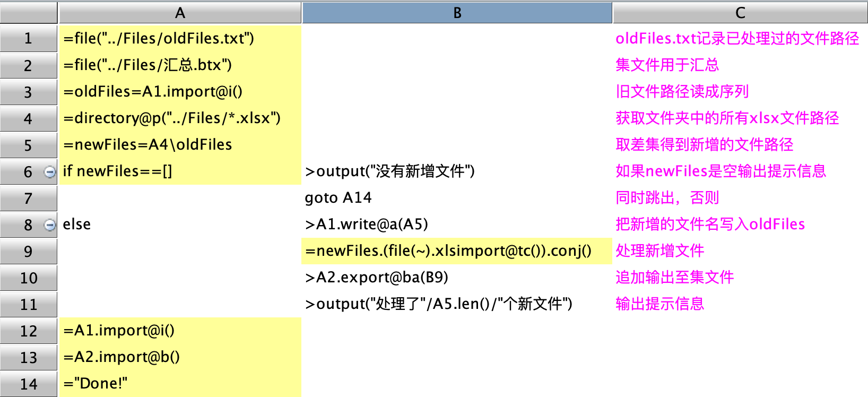The image size is (868, 397).
Task: Select row 1 header
Action: [28, 39]
